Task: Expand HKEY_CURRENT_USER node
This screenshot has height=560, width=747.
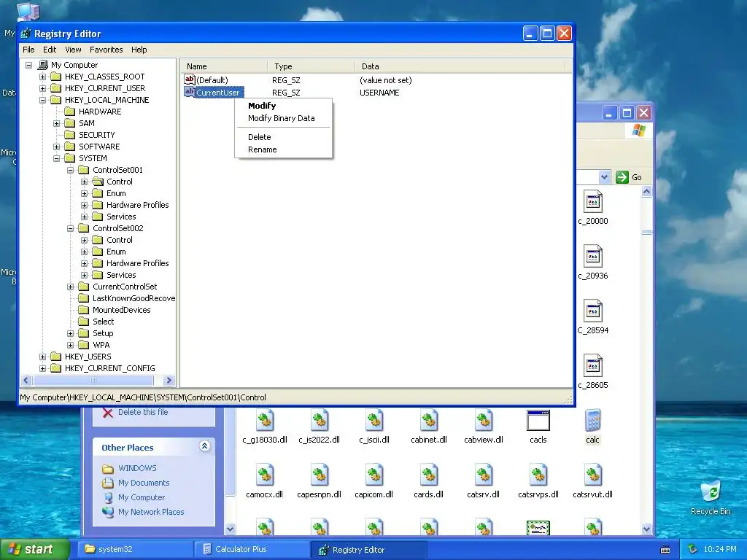Action: 42,88
